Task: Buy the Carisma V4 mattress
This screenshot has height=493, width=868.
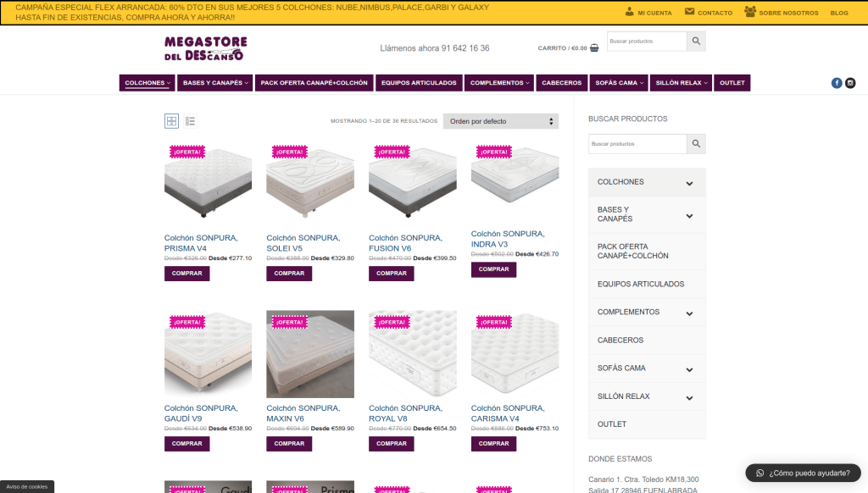Action: point(494,444)
